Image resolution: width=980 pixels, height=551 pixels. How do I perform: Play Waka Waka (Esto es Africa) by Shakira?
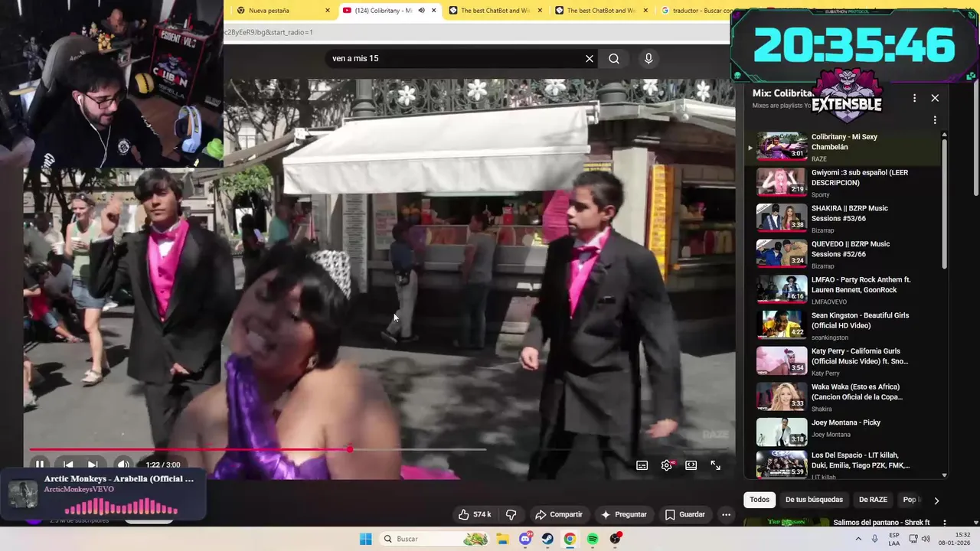pyautogui.click(x=842, y=397)
